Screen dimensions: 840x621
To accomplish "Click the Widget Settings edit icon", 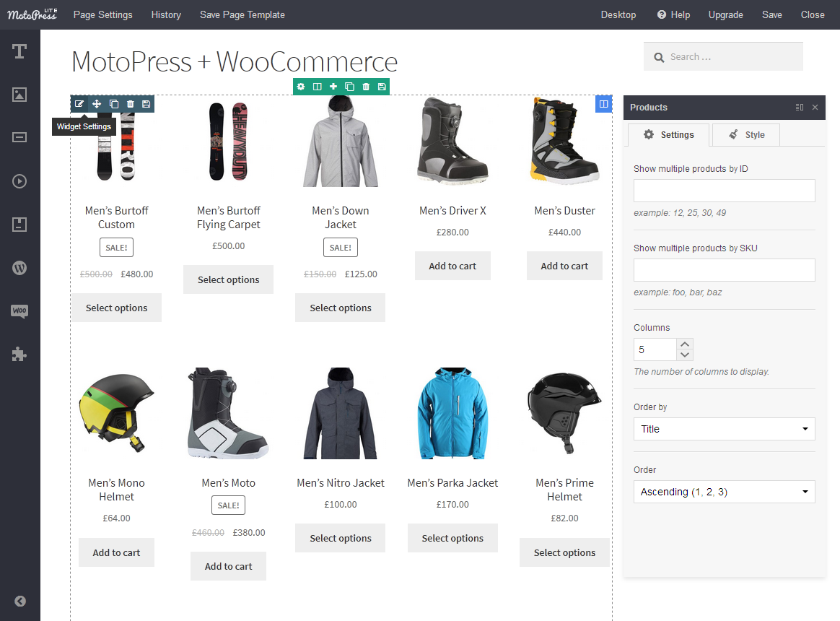I will pos(79,104).
